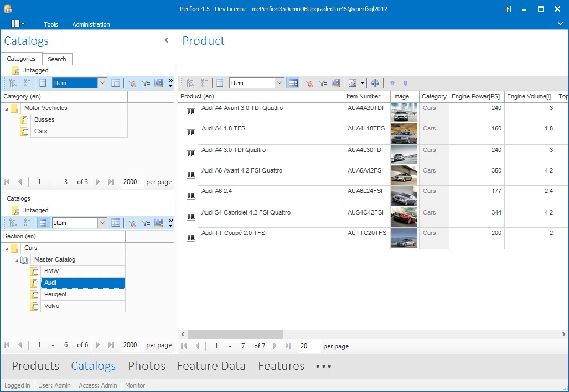Click flat list icon in Categories panel toolbar
569x392 pixels.
click(27, 83)
